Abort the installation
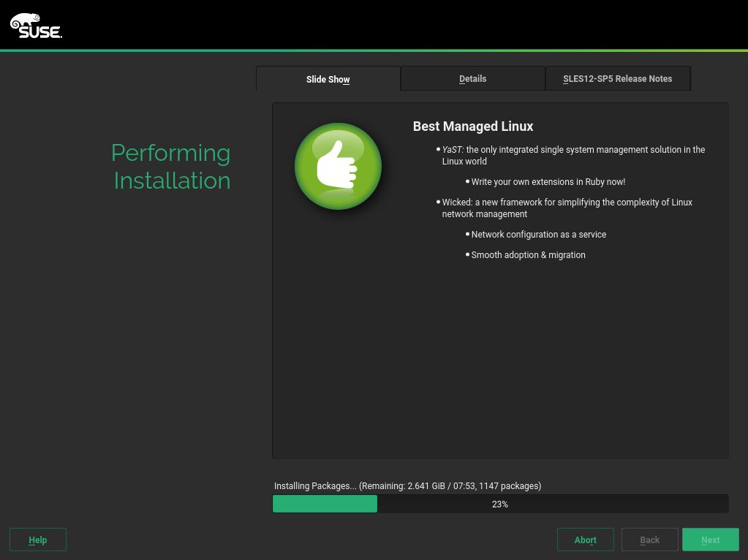The width and height of the screenshot is (748, 560). tap(585, 540)
